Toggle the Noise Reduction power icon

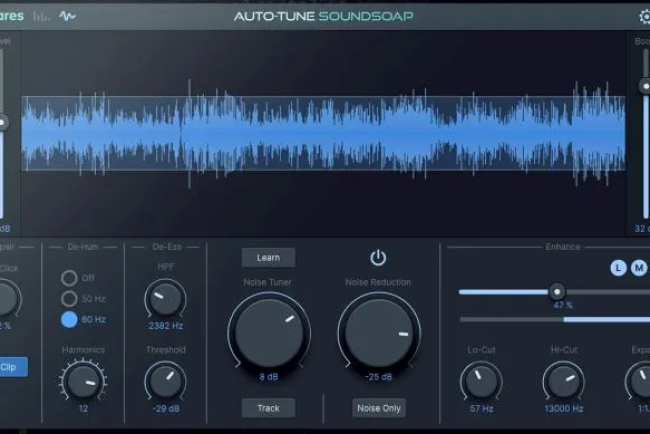[378, 258]
